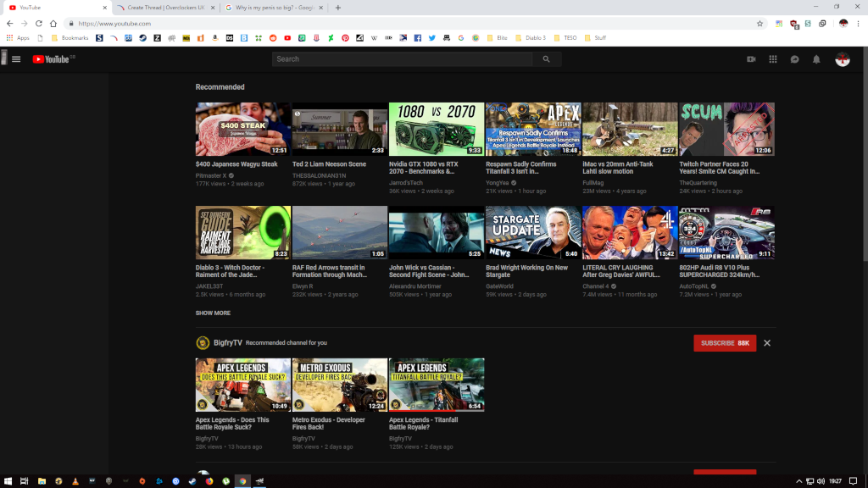This screenshot has height=488, width=868.
Task: Play the John Wick vs Cassian thumbnail
Action: pyautogui.click(x=437, y=232)
